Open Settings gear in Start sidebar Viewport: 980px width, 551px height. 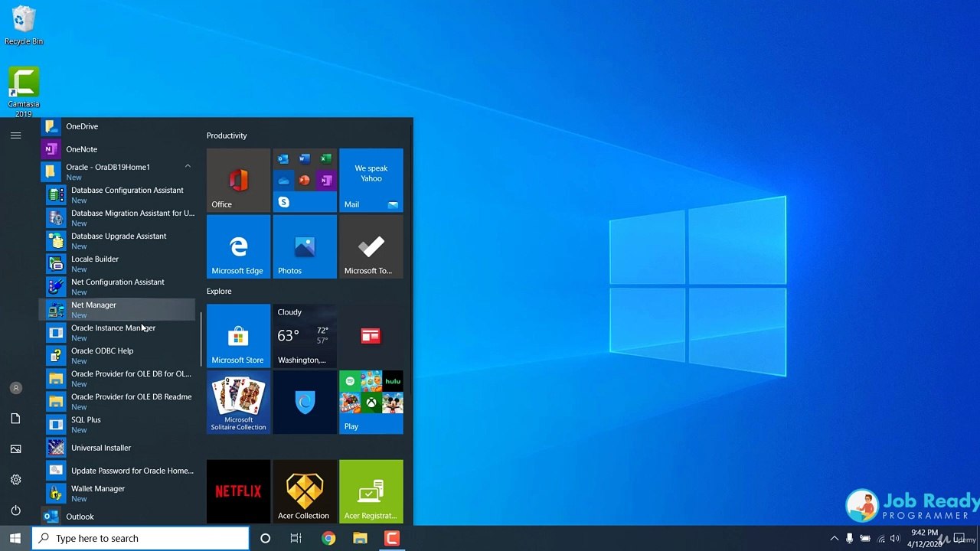(x=15, y=480)
